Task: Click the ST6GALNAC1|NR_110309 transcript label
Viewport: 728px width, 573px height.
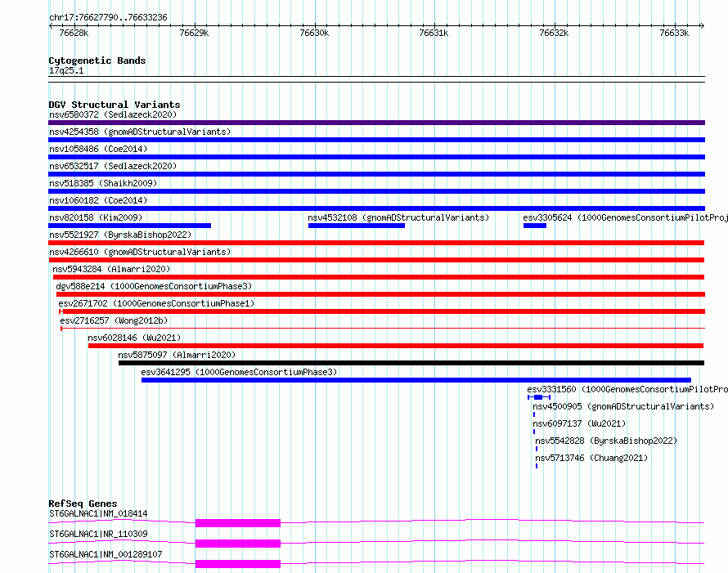Action: [98, 534]
